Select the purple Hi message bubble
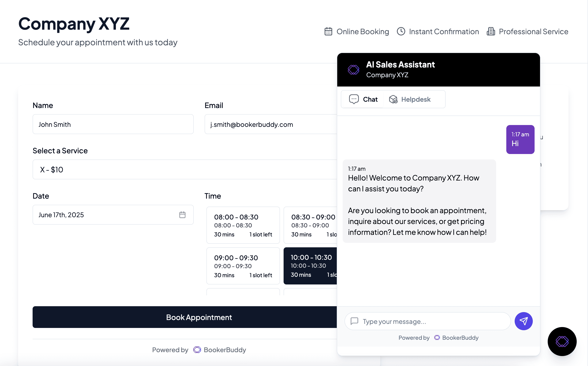The height and width of the screenshot is (366, 588). pyautogui.click(x=520, y=140)
